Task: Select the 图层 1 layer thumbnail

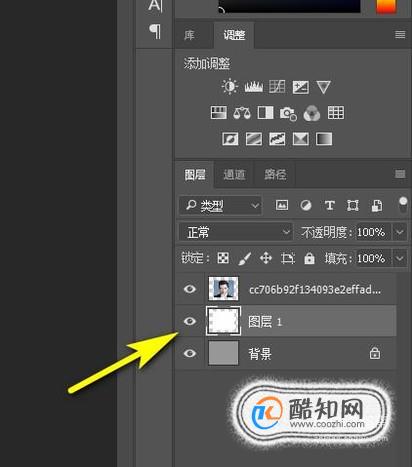Action: 223,321
